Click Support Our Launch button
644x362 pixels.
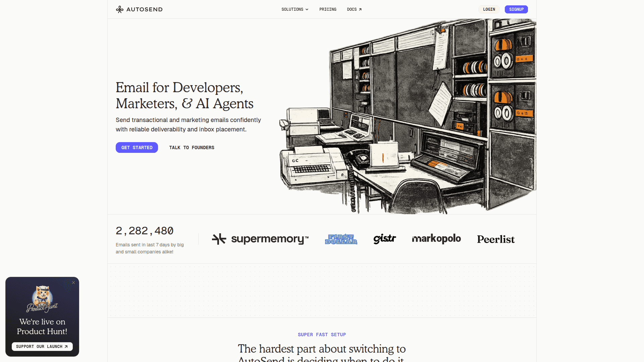coord(42,347)
